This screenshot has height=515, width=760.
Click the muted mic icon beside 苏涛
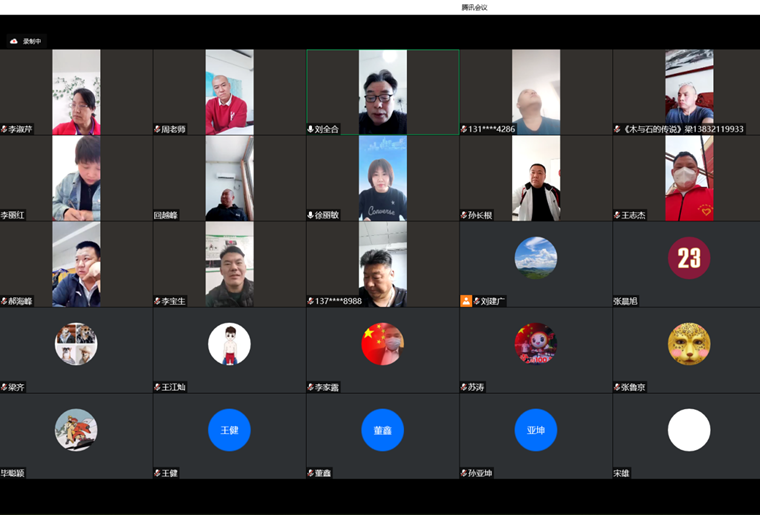click(463, 387)
